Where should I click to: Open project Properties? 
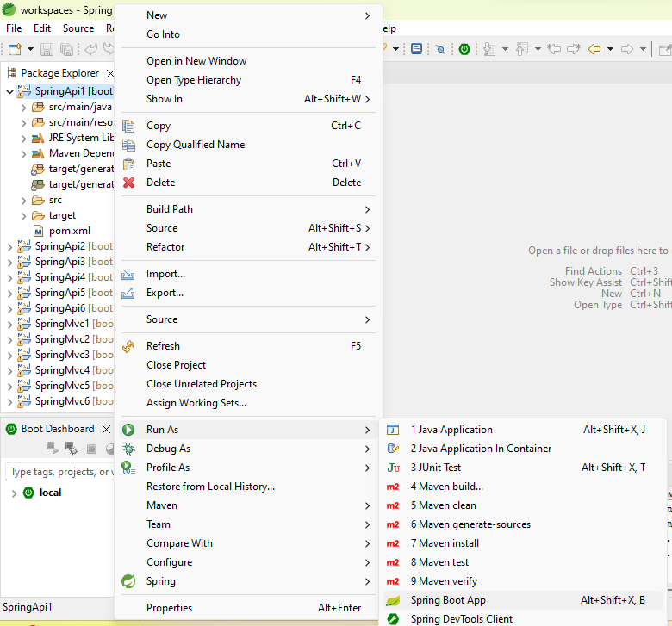(x=248, y=608)
